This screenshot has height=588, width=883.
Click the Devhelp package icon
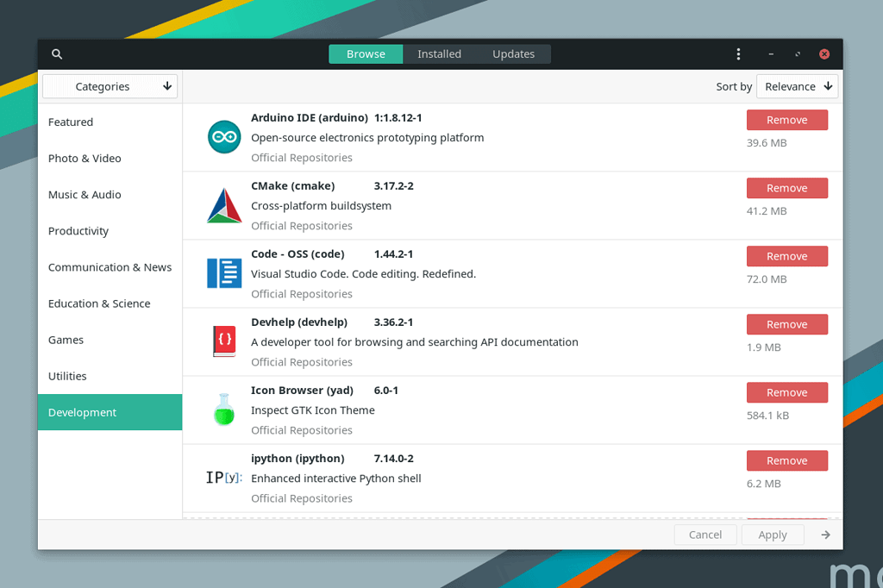(x=223, y=341)
